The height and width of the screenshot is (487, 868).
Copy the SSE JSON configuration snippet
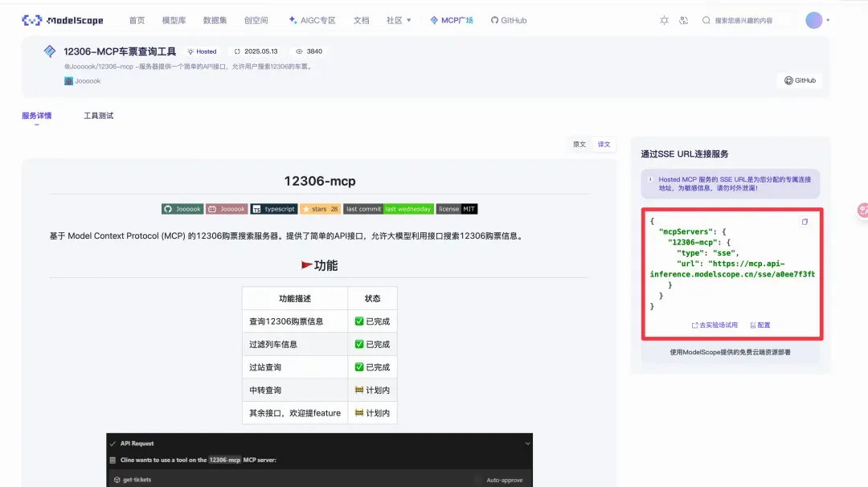pyautogui.click(x=805, y=222)
